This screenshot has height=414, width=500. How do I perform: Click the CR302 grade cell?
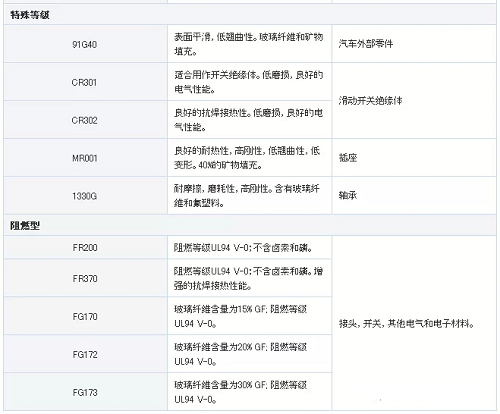click(85, 120)
